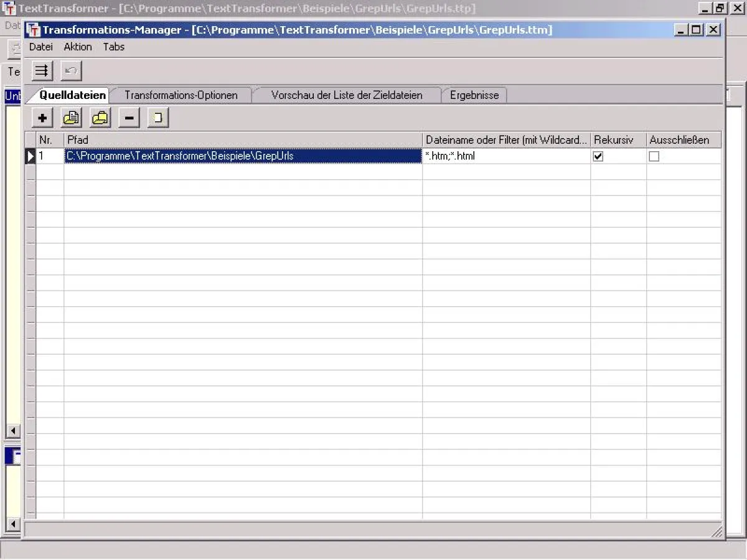Click the *.htm;*.html filter cell
747x560 pixels.
click(506, 156)
